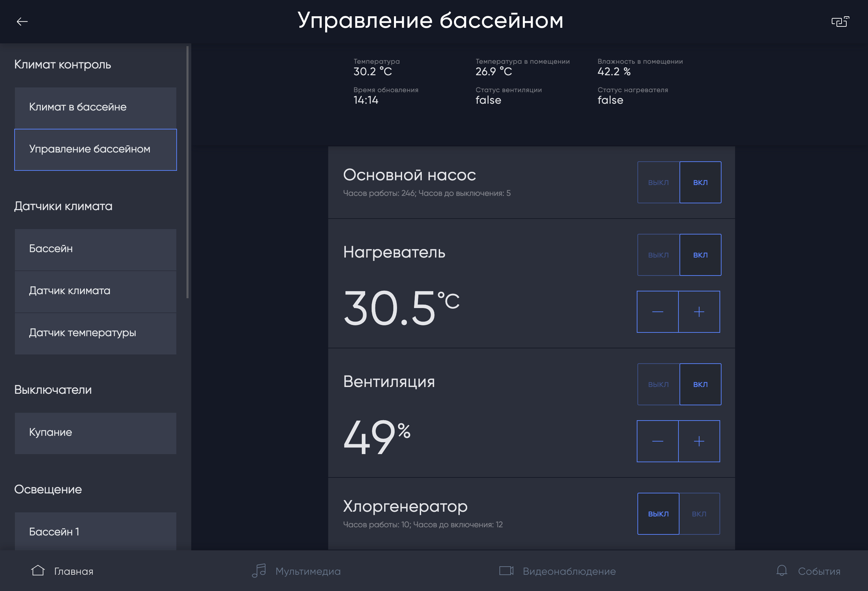Viewport: 868px width, 591px height.
Task: Decrease ventilation percentage with minus
Action: [658, 441]
